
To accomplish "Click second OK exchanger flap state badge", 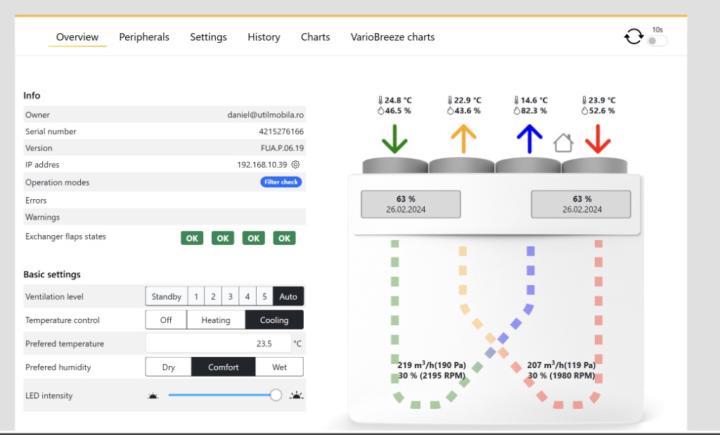I will (x=223, y=238).
